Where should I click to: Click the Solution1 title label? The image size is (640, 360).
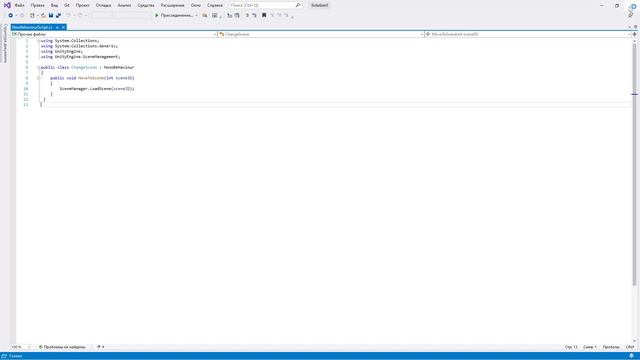pyautogui.click(x=320, y=5)
